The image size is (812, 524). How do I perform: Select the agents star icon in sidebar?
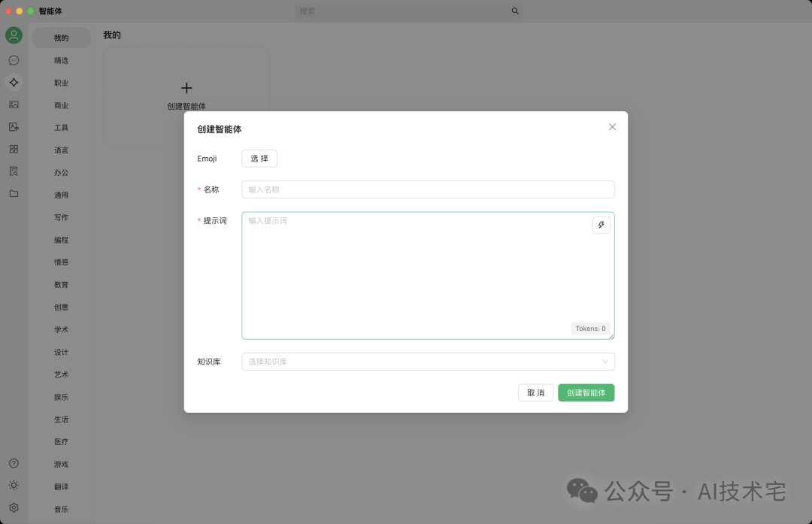coord(14,83)
